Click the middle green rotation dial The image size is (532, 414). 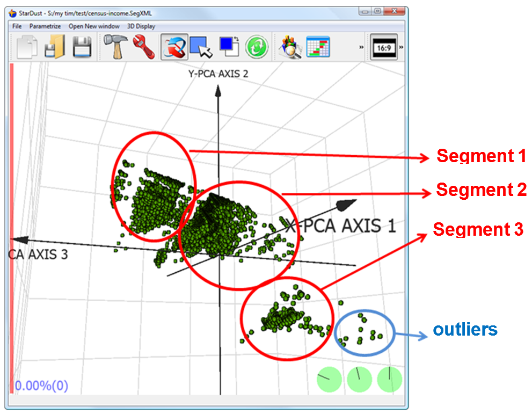pos(359,380)
